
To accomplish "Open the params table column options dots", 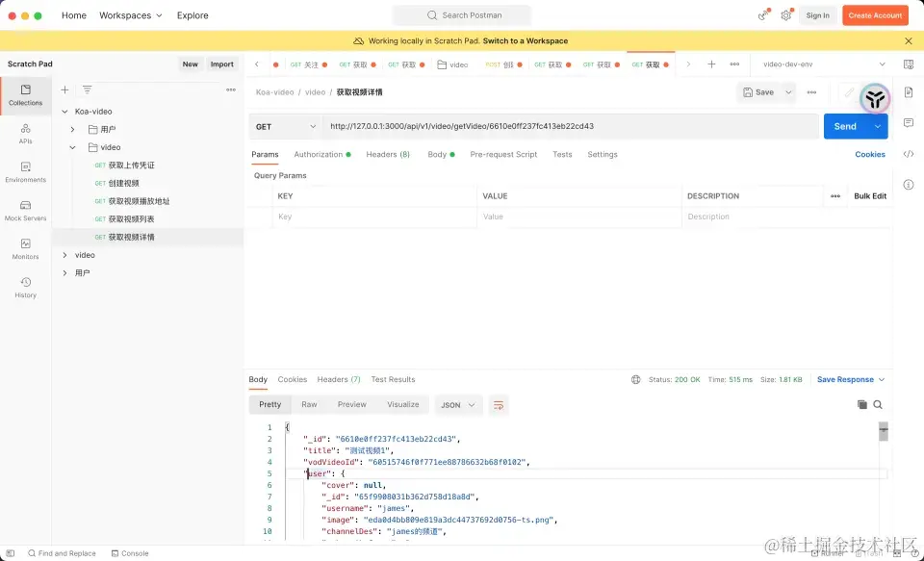I will 835,196.
